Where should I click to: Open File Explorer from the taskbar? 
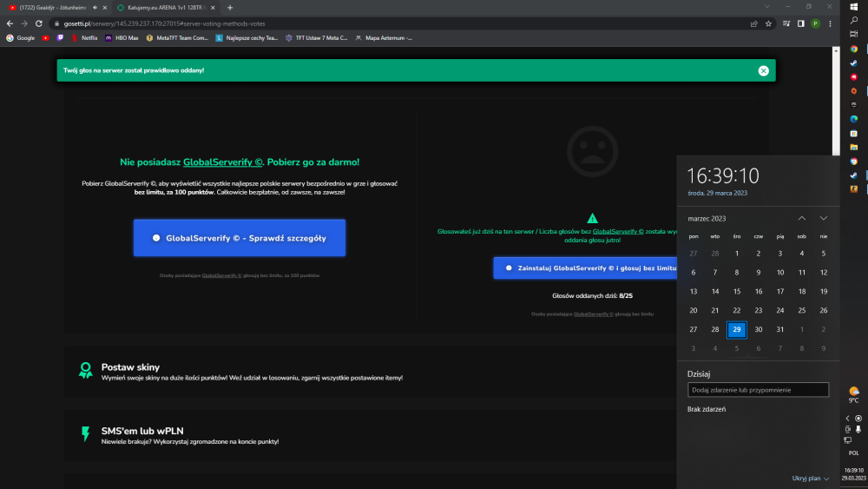[x=854, y=148]
